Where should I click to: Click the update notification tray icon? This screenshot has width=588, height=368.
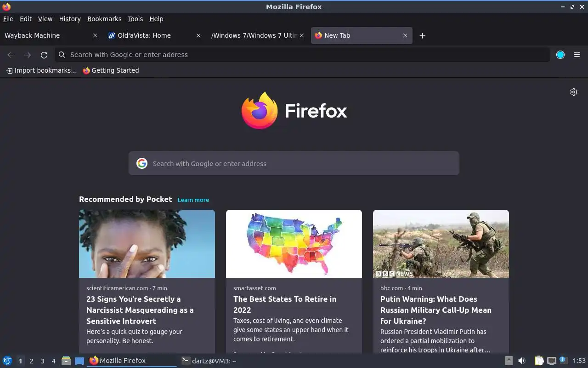[564, 360]
